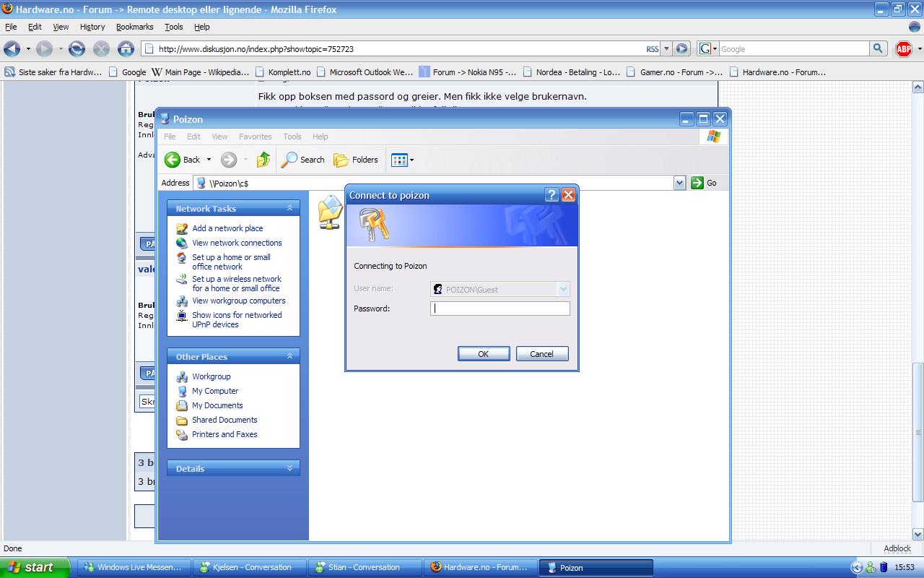Screen dimensions: 924x578
Task: Click the Komplett.no bookmark
Action: tap(283, 72)
